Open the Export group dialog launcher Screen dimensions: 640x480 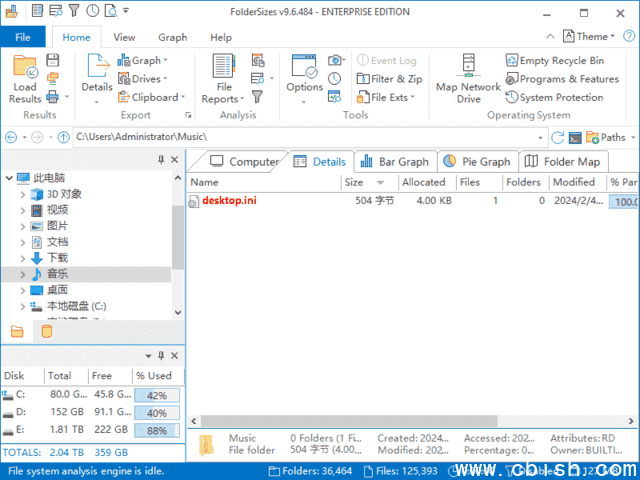188,115
